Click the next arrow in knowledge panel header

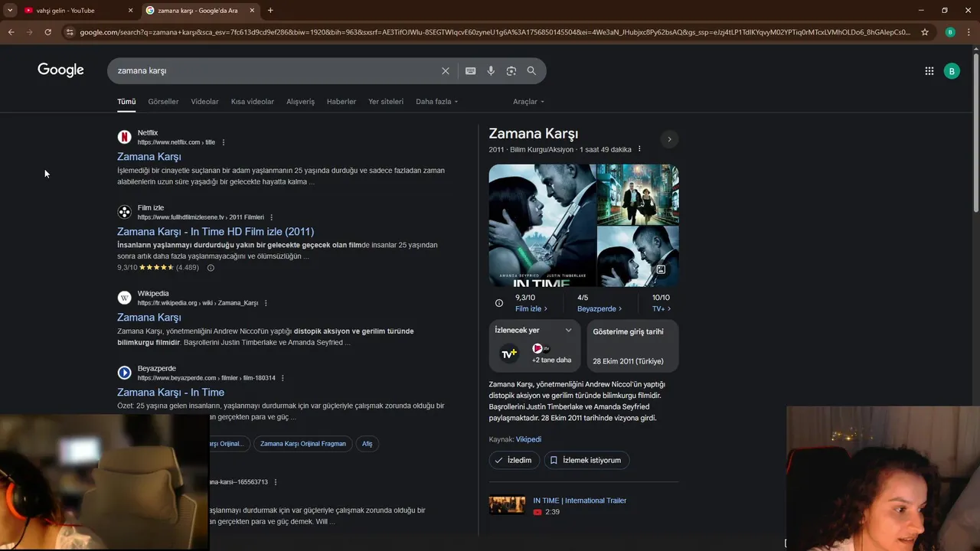[669, 139]
